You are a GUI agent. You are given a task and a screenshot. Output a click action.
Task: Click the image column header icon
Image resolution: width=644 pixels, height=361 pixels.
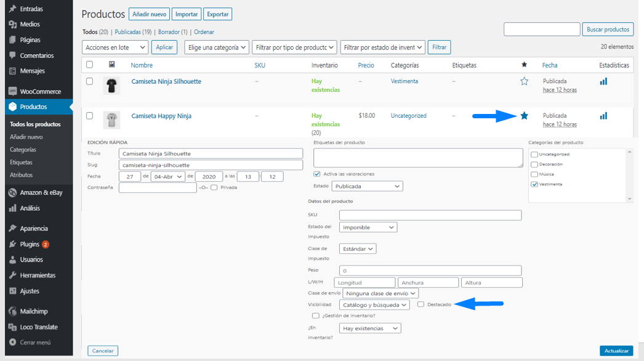(x=111, y=65)
